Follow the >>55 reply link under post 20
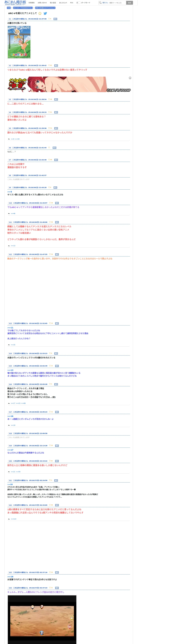Viewport: 194px width, 644px height. (18, 472)
